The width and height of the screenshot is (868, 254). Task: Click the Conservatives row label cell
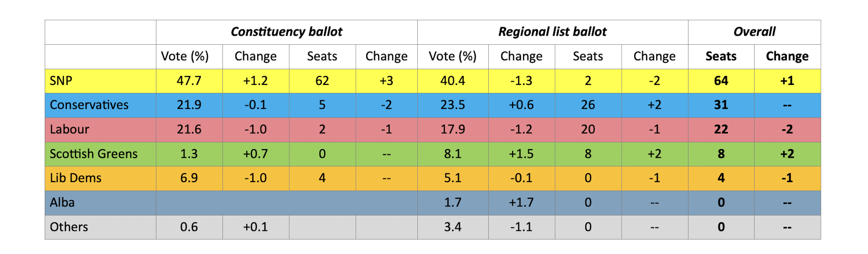tap(89, 105)
